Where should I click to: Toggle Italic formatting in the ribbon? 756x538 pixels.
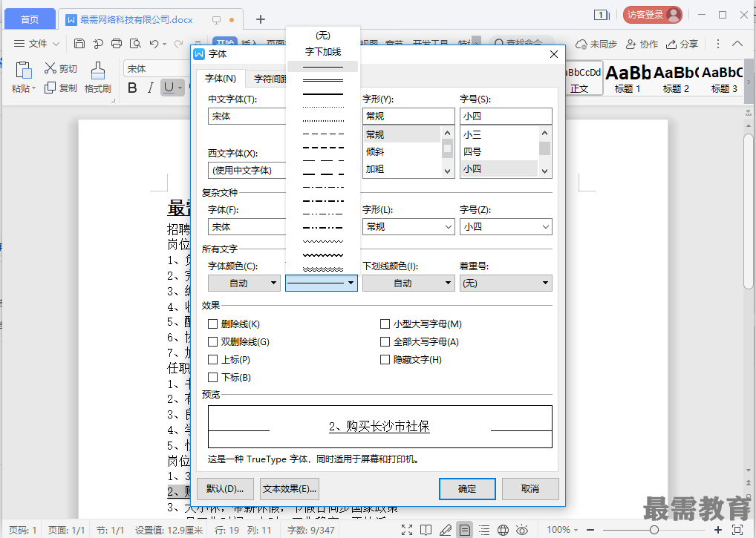[x=151, y=88]
